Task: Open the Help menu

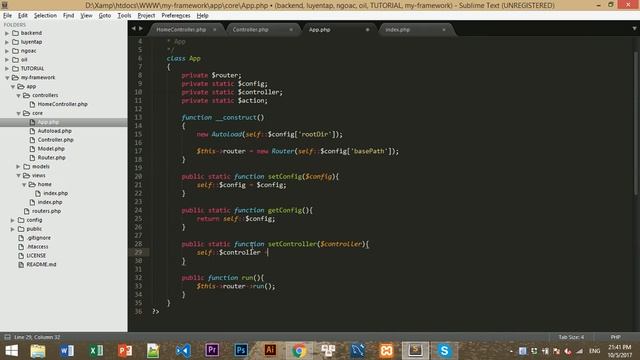Action: 202,16
